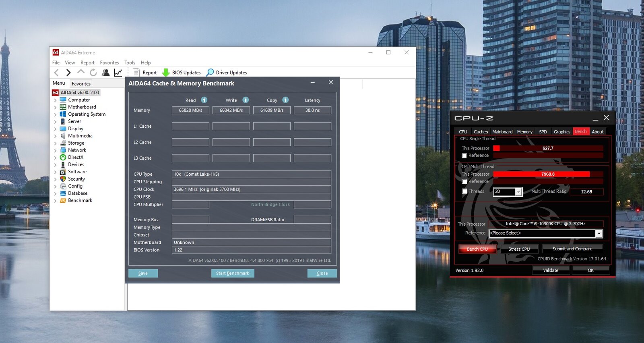The width and height of the screenshot is (644, 343).
Task: Expand the Operating System tree node
Action: coord(55,114)
